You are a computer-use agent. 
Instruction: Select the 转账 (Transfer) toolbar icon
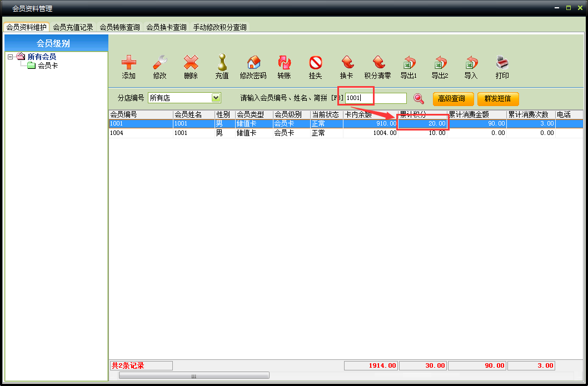[x=284, y=63]
